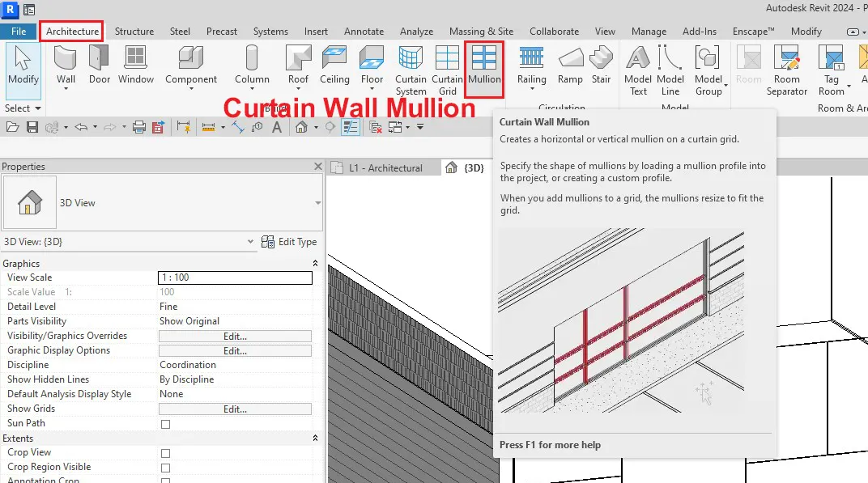This screenshot has width=868, height=483.
Task: Open the Component tool dropdown arrow
Action: [x=191, y=88]
